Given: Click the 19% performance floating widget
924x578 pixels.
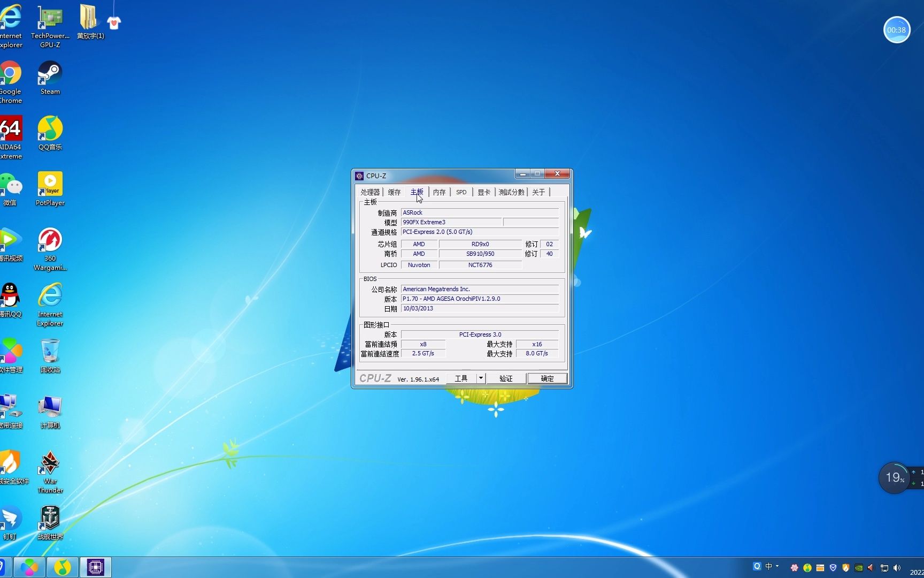Looking at the screenshot, I should coord(895,477).
